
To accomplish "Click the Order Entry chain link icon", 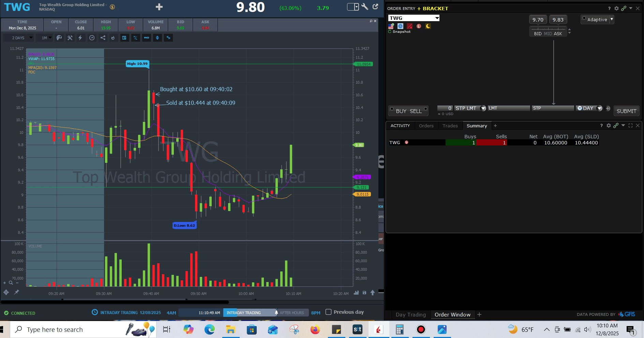I will click(x=624, y=9).
